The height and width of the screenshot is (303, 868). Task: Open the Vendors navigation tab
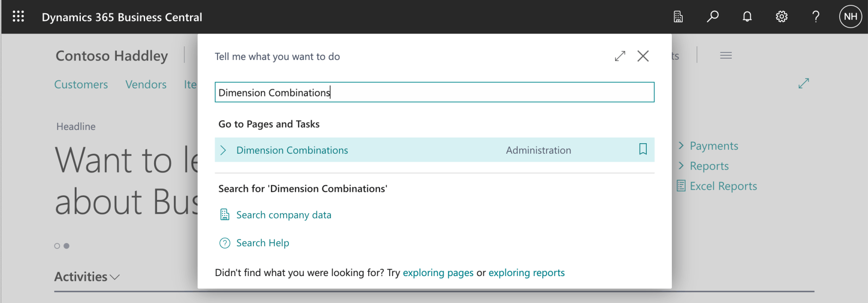pos(146,85)
